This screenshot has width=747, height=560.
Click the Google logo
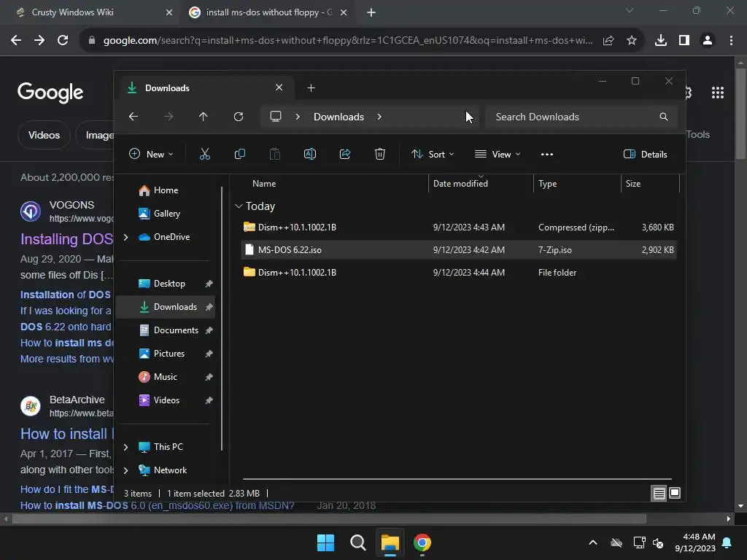point(50,93)
